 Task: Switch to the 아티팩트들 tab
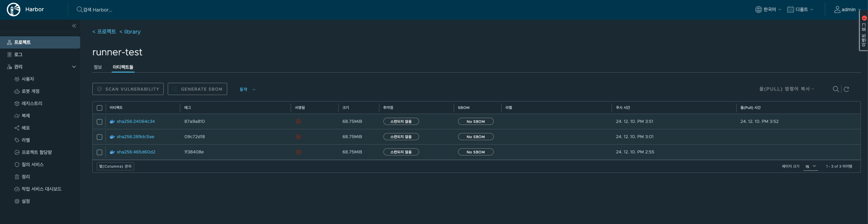(123, 67)
